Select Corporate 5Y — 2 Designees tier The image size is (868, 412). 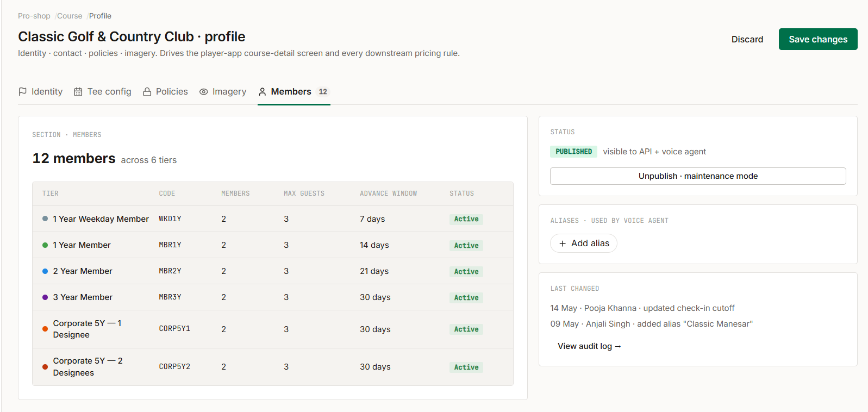click(x=88, y=367)
